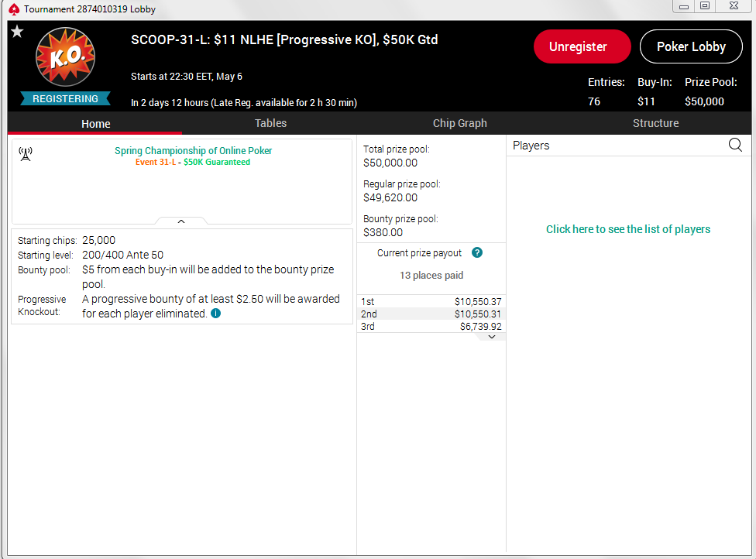Image resolution: width=756 pixels, height=559 pixels.
Task: Click the 13 places paid text
Action: click(431, 275)
